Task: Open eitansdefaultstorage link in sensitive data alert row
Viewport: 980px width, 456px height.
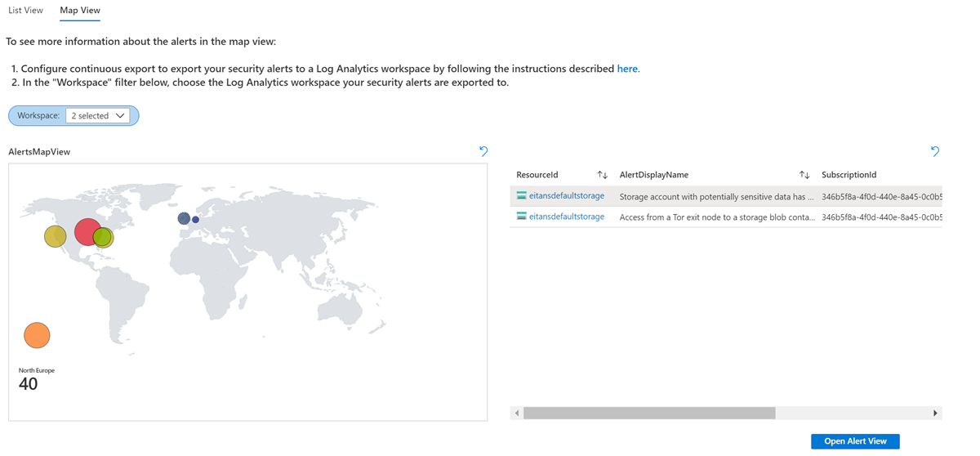Action: pos(567,196)
